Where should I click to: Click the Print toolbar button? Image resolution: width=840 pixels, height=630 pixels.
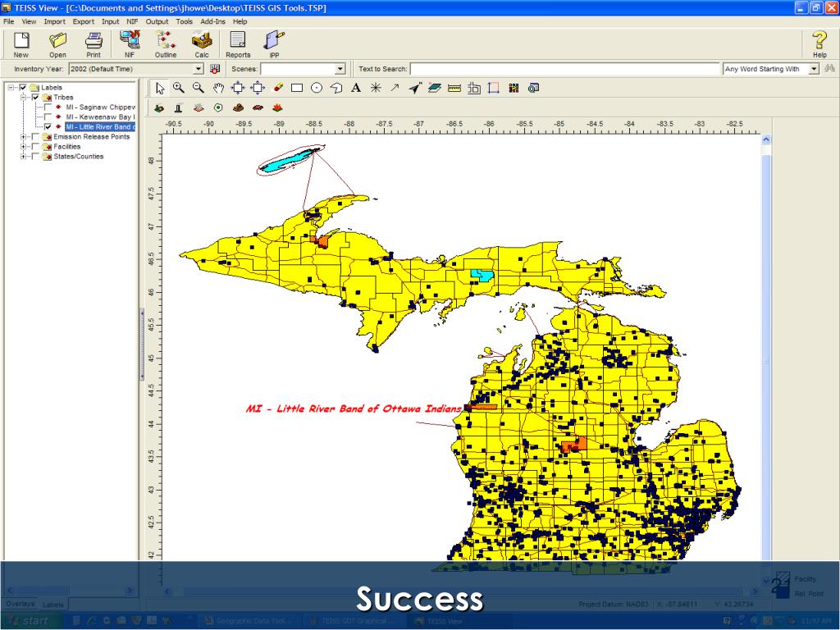pyautogui.click(x=94, y=44)
